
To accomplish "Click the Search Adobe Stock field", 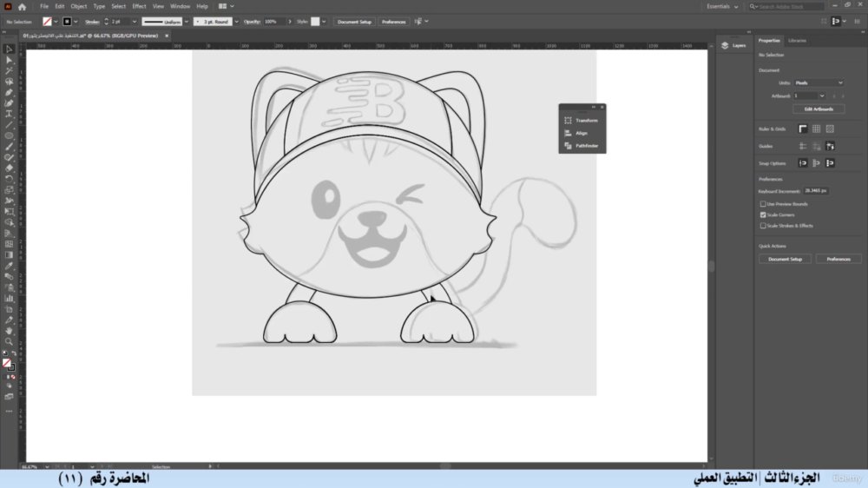I will click(789, 7).
